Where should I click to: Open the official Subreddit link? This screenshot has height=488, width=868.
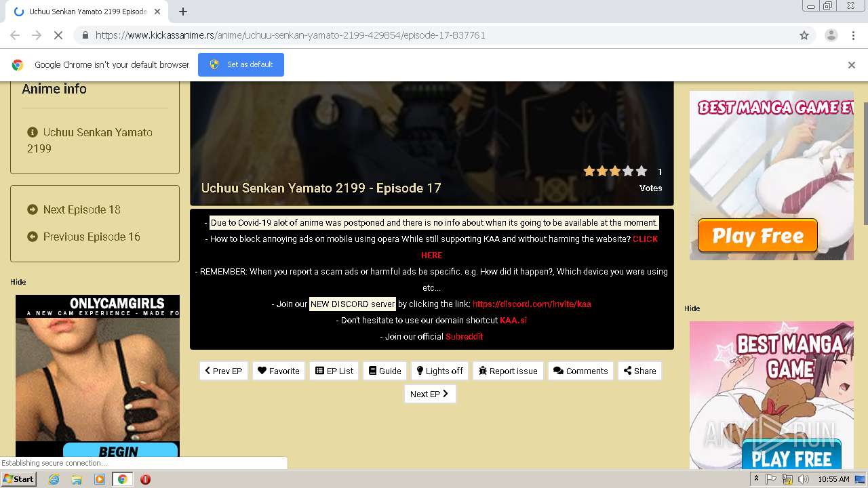click(464, 337)
